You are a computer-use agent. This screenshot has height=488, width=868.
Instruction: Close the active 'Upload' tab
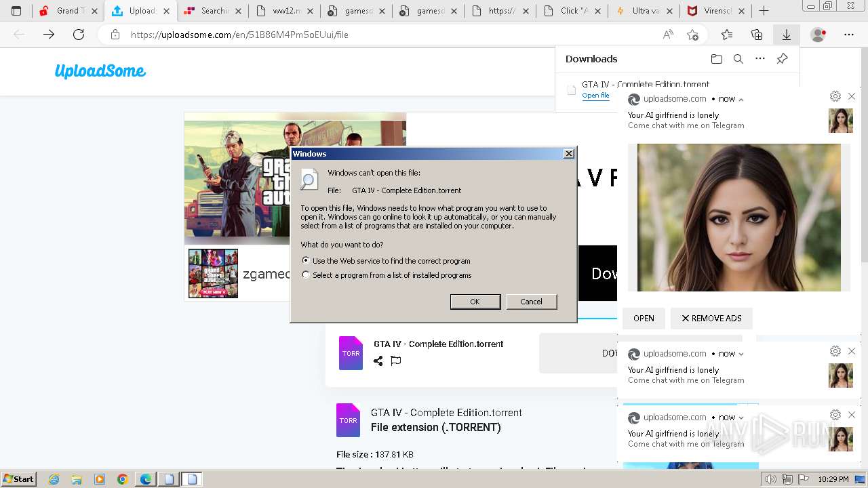tap(166, 11)
